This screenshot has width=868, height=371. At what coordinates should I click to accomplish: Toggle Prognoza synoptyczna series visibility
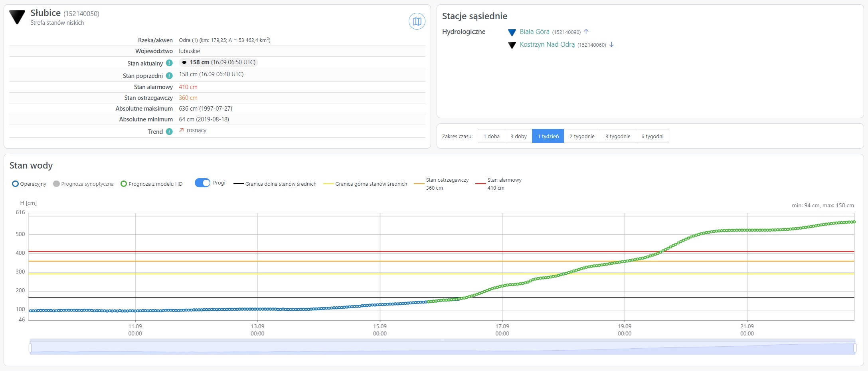click(83, 184)
